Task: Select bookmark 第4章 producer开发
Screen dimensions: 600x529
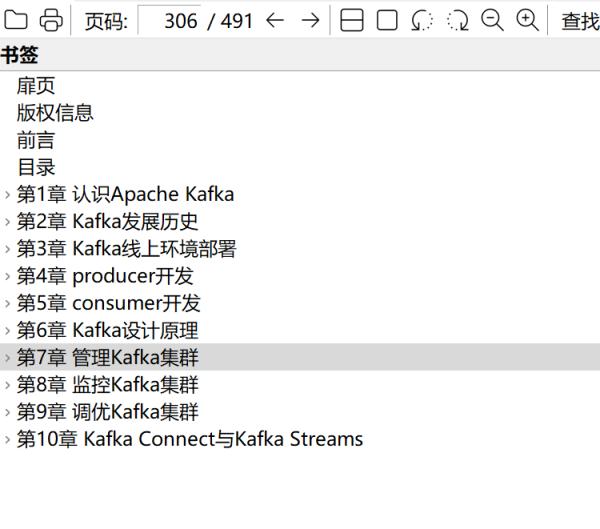Action: pos(105,276)
